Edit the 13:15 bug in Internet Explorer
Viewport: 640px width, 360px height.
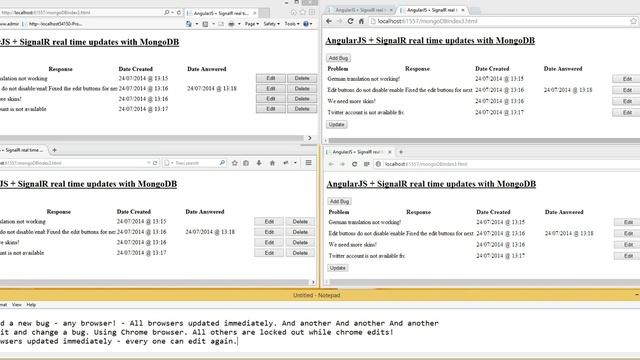tap(271, 78)
